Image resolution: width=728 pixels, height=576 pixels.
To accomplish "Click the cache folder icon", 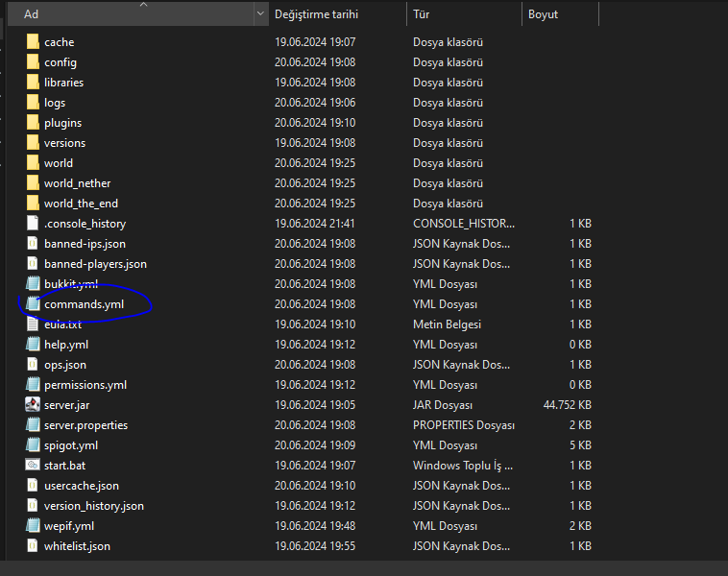I will point(33,42).
